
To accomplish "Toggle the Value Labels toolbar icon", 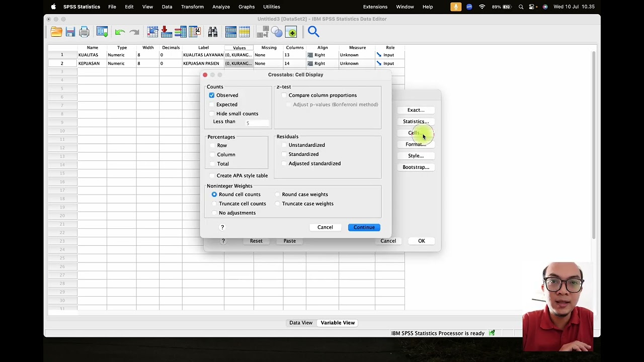I will tap(263, 32).
